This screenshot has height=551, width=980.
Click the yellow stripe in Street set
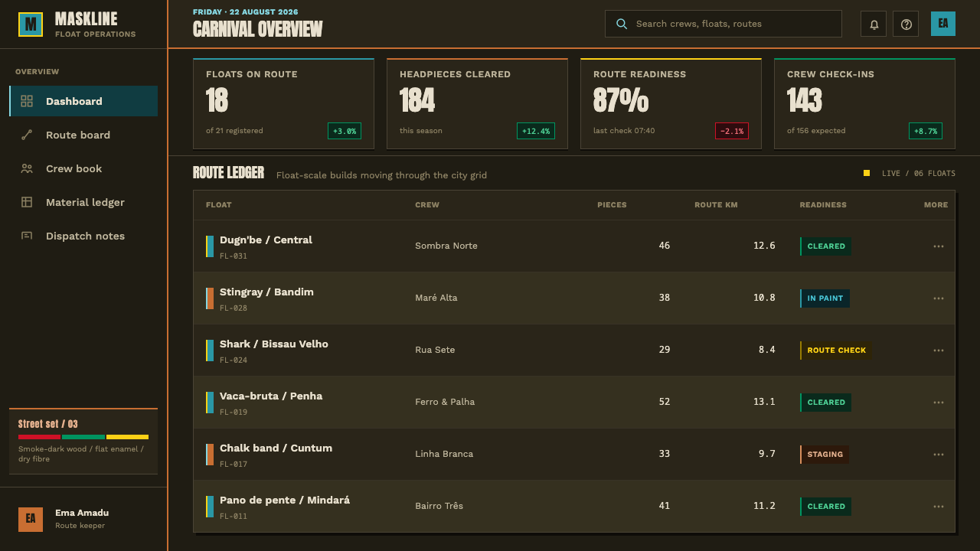pyautogui.click(x=127, y=437)
